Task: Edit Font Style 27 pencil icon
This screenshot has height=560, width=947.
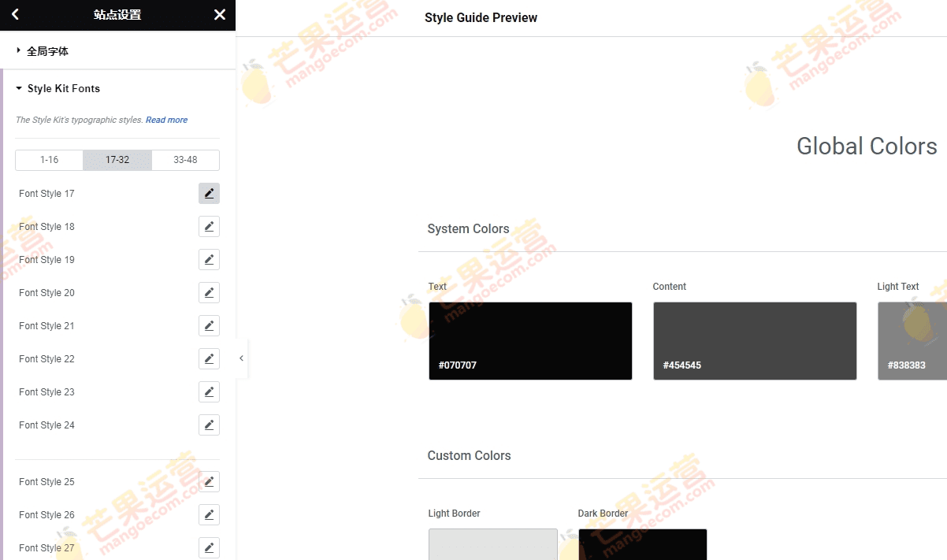Action: (x=209, y=548)
